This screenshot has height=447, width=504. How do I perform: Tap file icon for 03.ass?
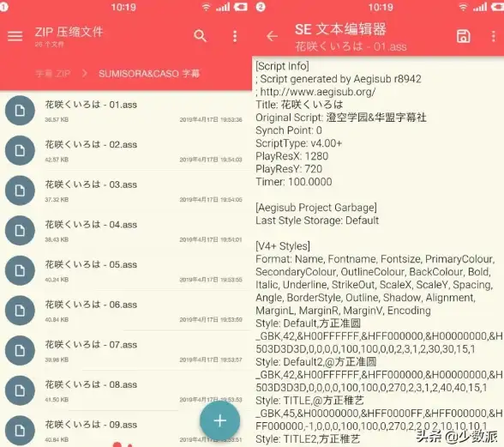(20, 190)
